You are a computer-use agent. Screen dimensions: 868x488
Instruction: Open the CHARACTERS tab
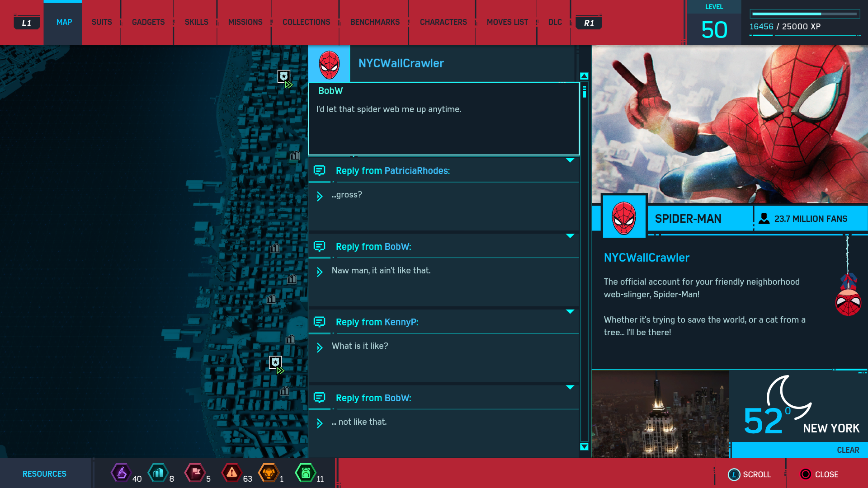(x=443, y=22)
